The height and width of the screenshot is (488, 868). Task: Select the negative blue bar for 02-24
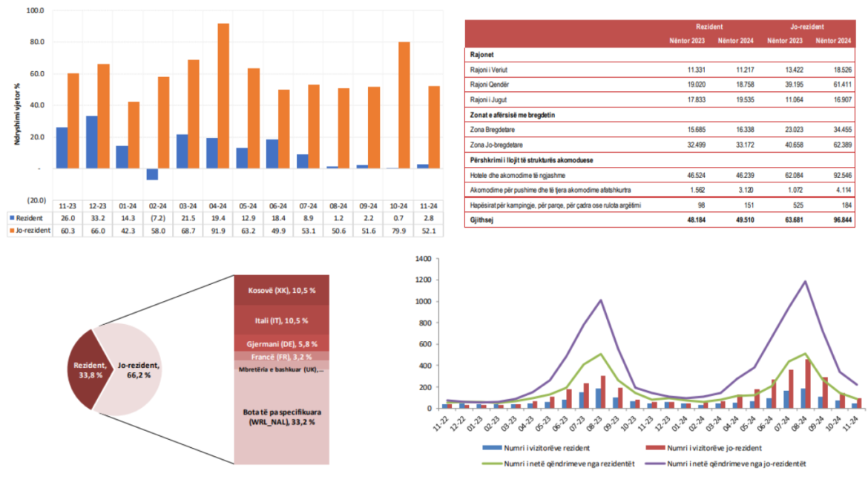click(x=152, y=174)
